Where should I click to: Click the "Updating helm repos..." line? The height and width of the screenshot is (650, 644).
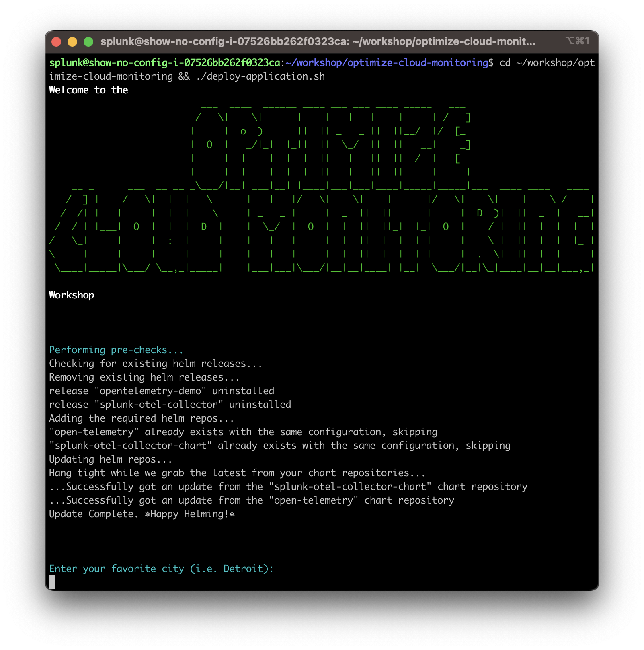pos(111,459)
